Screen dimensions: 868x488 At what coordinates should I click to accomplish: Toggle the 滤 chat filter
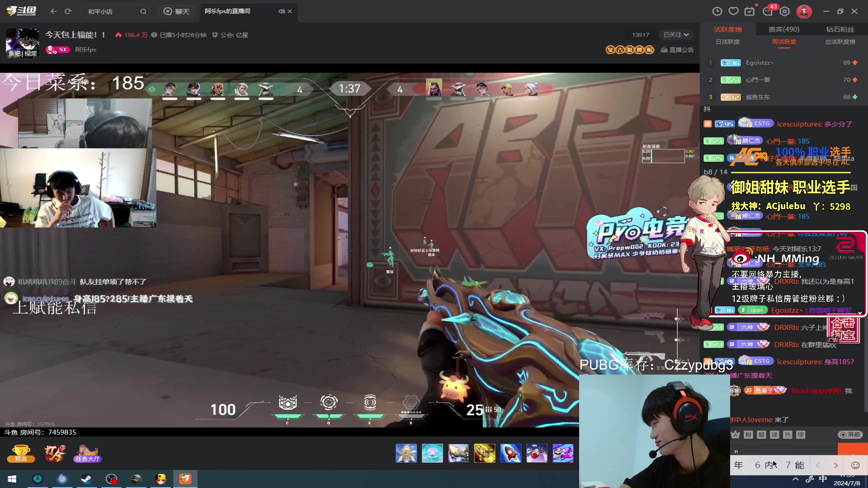coord(774,435)
